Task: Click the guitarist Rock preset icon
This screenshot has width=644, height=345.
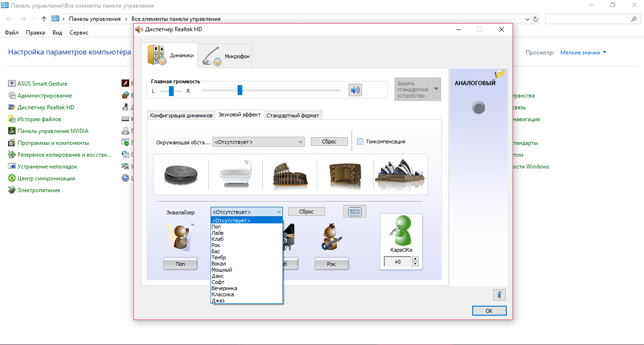Action: coord(331,237)
